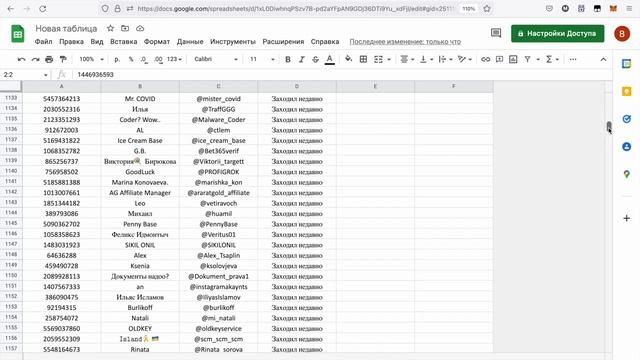
Task: Open the font size 11 dropdown
Action: (x=262, y=60)
